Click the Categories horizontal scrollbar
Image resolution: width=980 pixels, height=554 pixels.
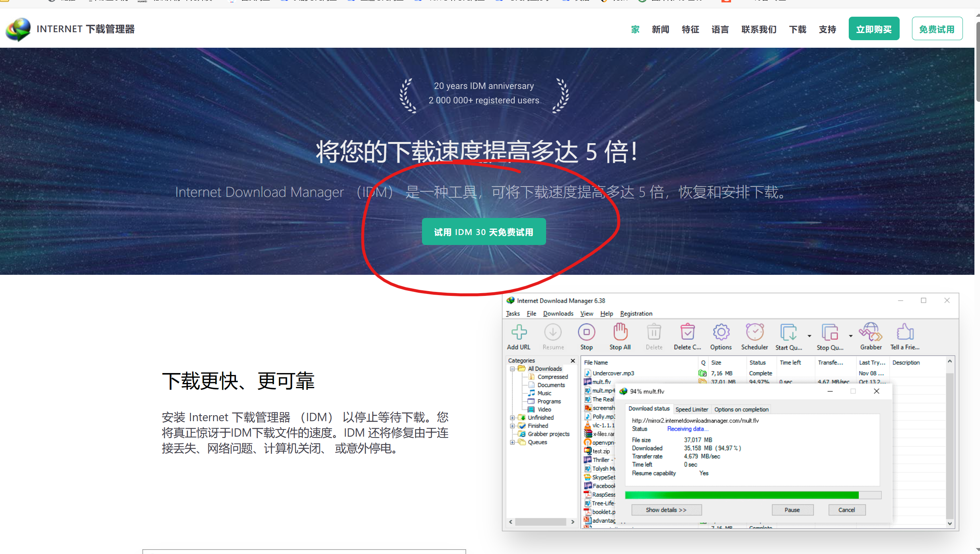click(x=541, y=522)
